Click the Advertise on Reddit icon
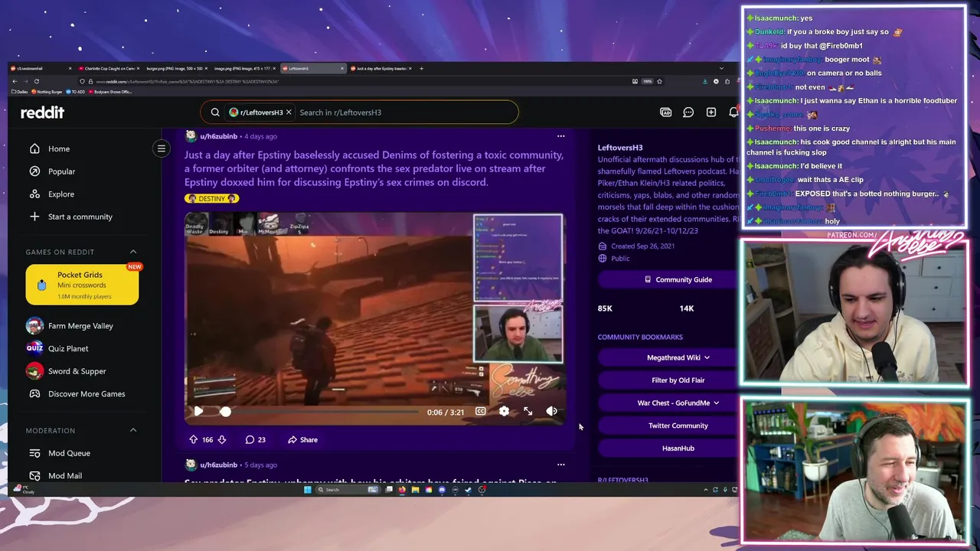The height and width of the screenshot is (551, 980). click(x=666, y=112)
